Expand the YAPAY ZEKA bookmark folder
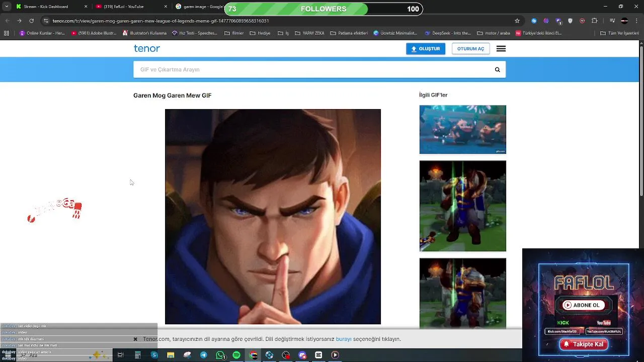 pos(309,33)
